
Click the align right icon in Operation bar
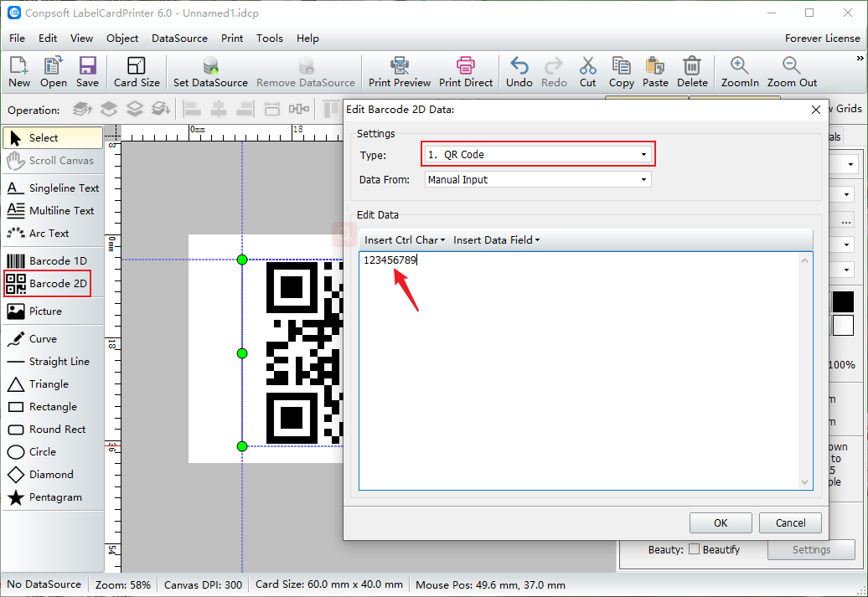[x=245, y=109]
